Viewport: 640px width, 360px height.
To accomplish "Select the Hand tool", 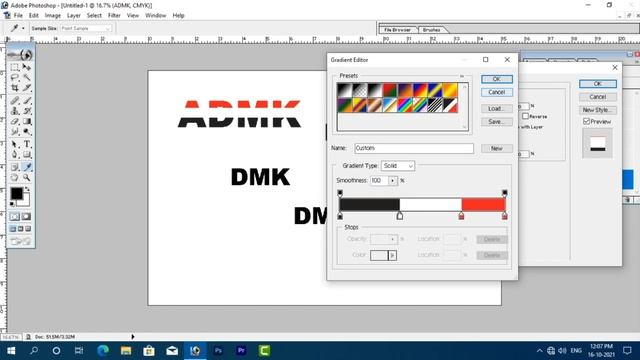I will click(15, 178).
